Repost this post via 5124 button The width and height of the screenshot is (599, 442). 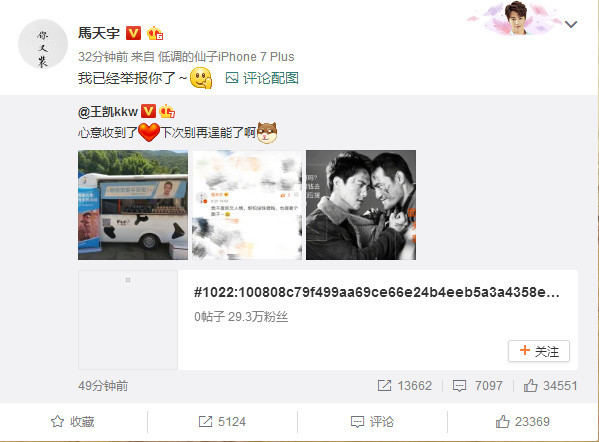[222, 422]
